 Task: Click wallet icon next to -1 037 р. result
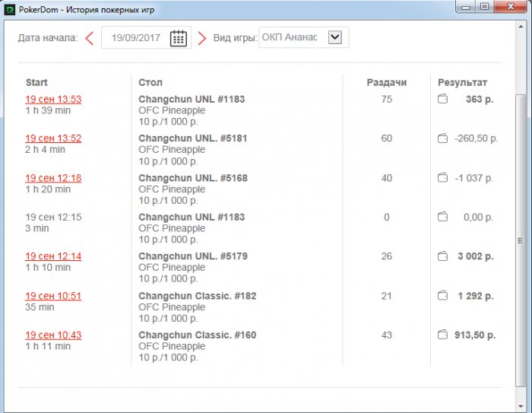coord(442,178)
